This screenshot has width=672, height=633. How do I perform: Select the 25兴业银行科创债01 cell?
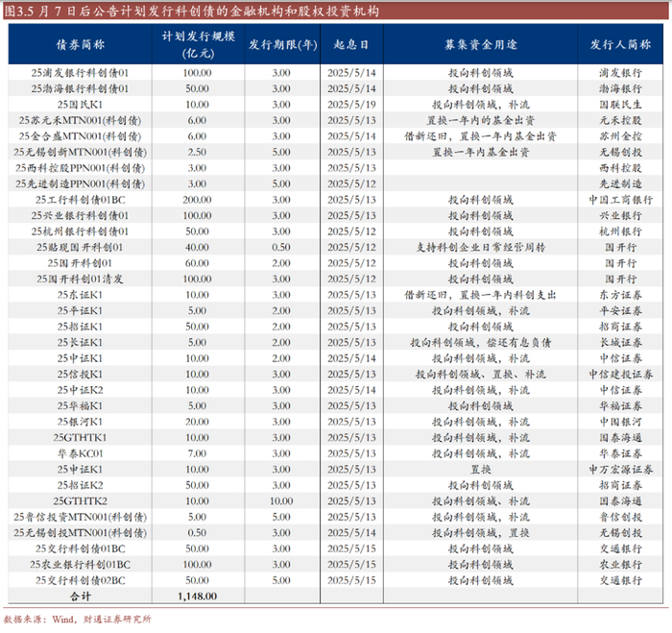pos(80,216)
